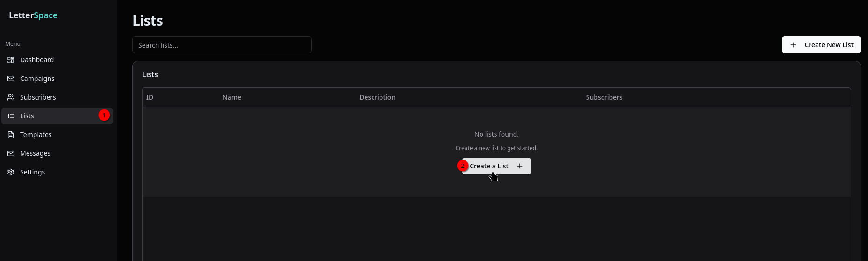Click the Create New List button
Viewport: 868px width, 261px height.
point(821,45)
